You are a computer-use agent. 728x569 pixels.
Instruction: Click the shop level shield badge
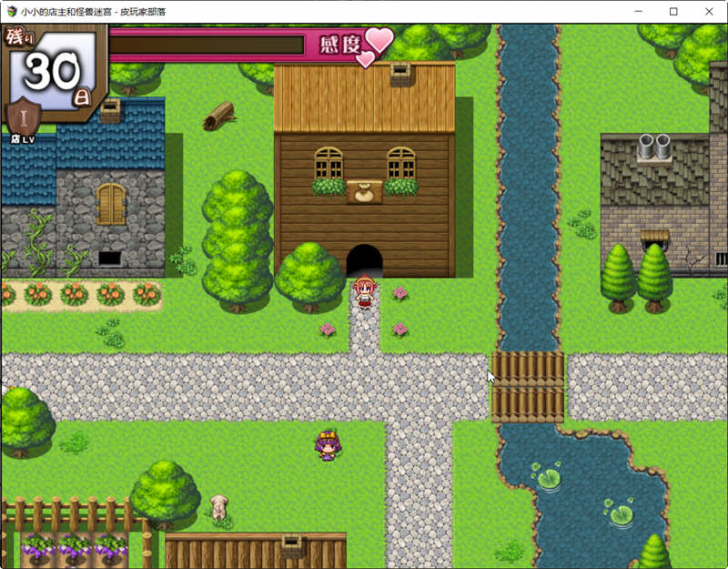click(x=23, y=119)
